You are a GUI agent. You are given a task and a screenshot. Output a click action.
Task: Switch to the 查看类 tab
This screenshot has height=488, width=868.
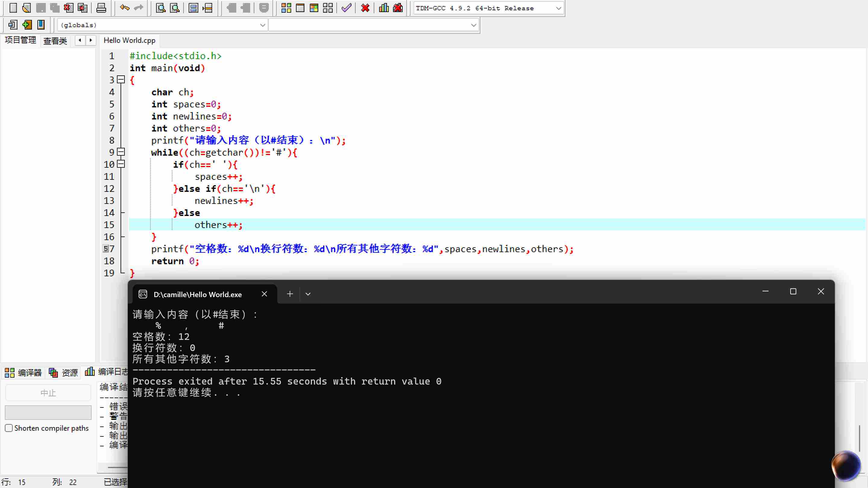pos(55,41)
